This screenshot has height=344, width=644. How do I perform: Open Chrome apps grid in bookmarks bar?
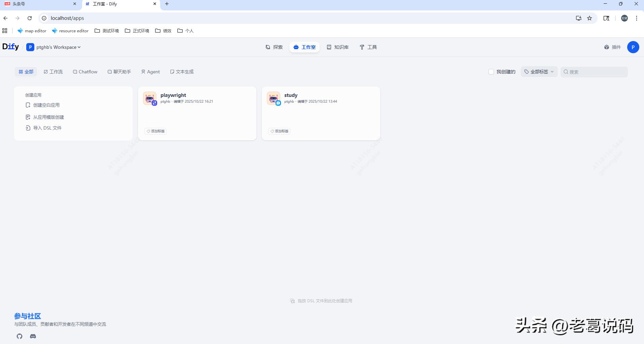click(x=5, y=31)
